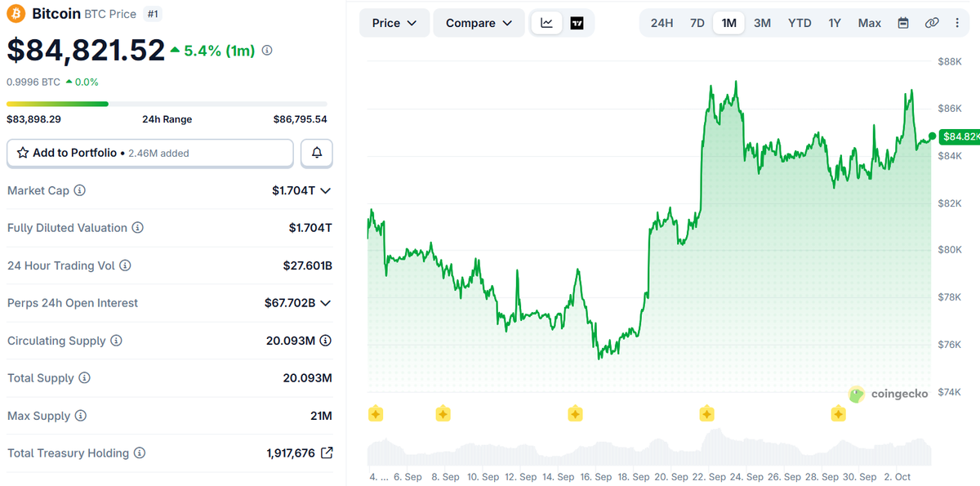Click Circulating Supply info icon
Viewport: 980px width, 486px height.
pyautogui.click(x=116, y=341)
